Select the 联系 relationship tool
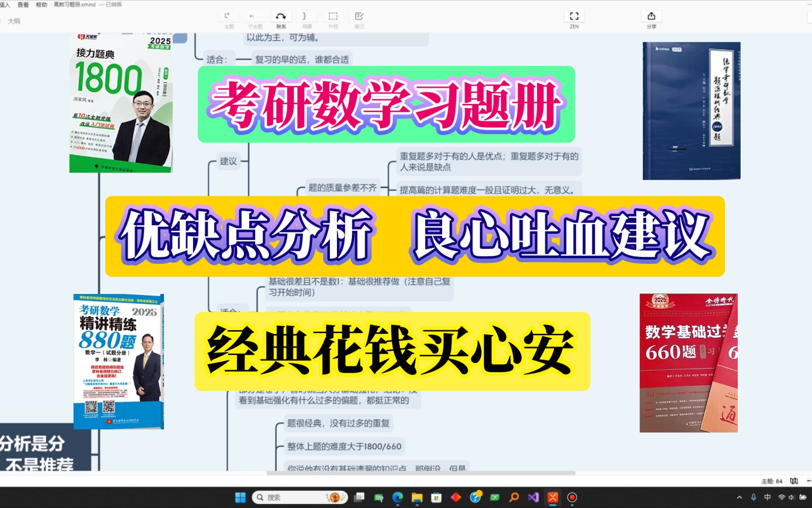The image size is (812, 508). pyautogui.click(x=281, y=16)
